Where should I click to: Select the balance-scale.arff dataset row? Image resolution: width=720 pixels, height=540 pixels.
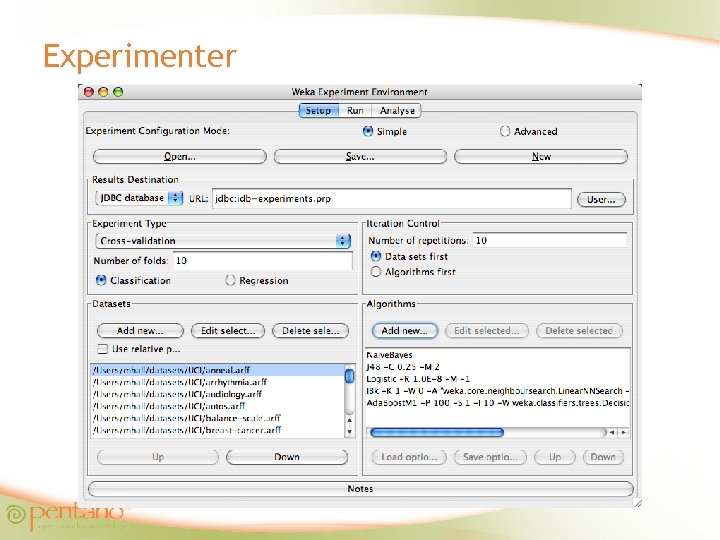tap(218, 418)
